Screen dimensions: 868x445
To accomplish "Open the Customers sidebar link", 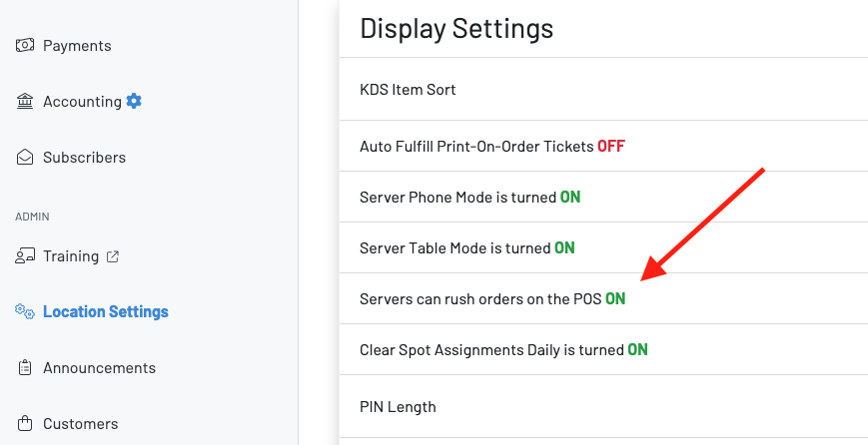I will pyautogui.click(x=80, y=424).
